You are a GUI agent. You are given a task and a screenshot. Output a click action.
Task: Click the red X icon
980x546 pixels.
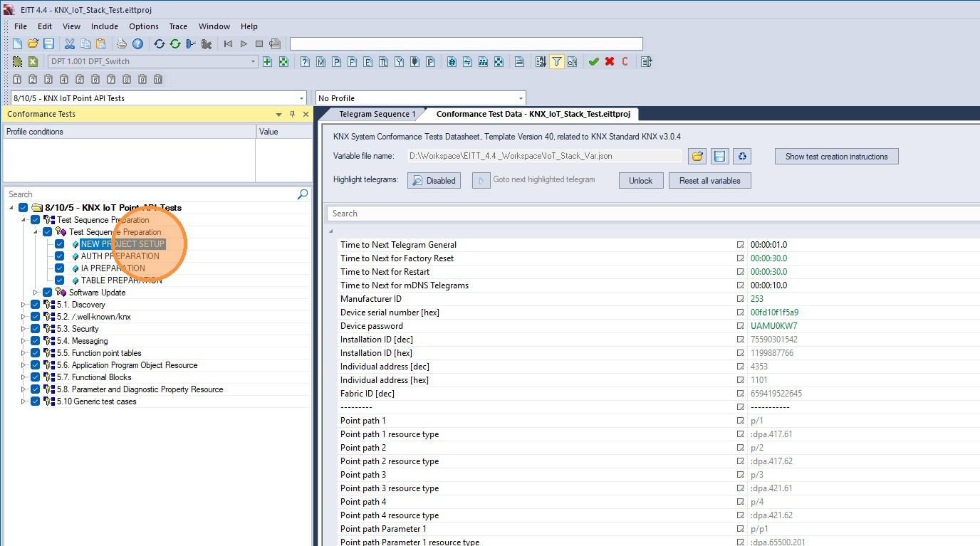610,62
